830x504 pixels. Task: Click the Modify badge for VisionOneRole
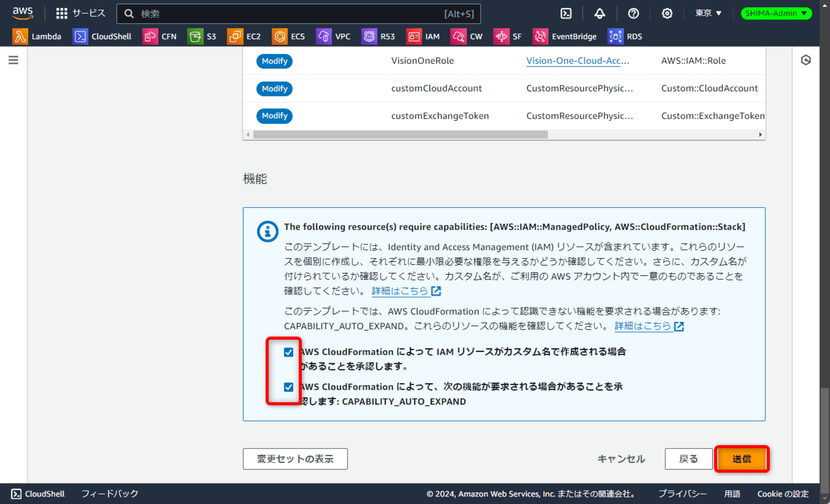point(274,61)
